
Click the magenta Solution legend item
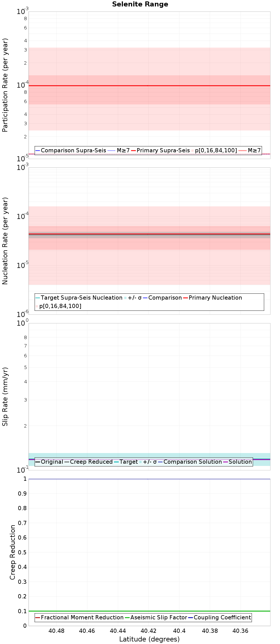click(x=237, y=462)
